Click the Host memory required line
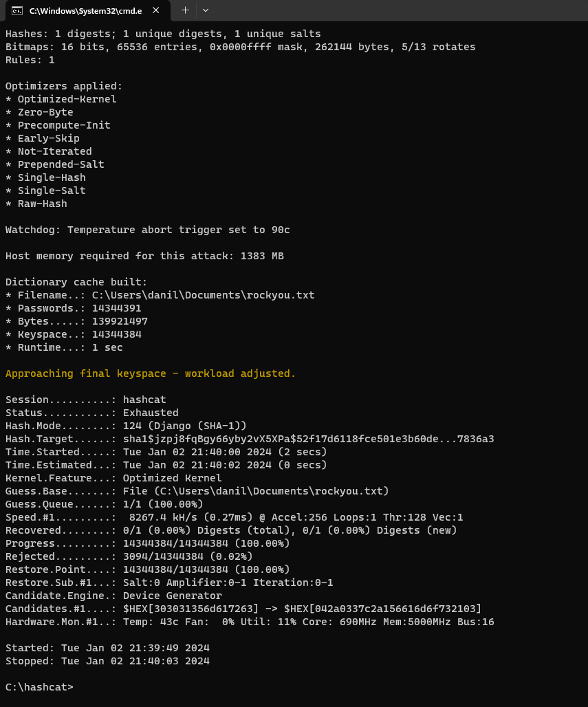Screen dimensions: 588x707 [144, 256]
